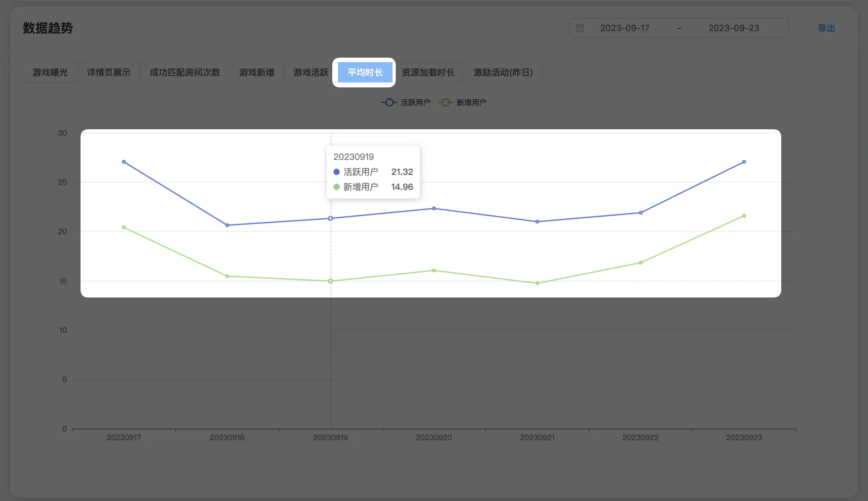Toggle the 新增用户 legend series

click(x=462, y=102)
